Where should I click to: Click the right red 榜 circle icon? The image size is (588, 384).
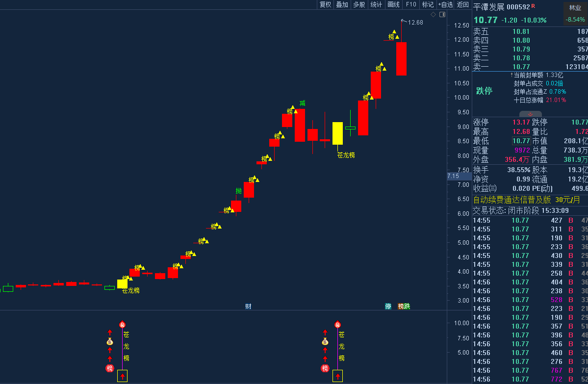click(x=325, y=368)
